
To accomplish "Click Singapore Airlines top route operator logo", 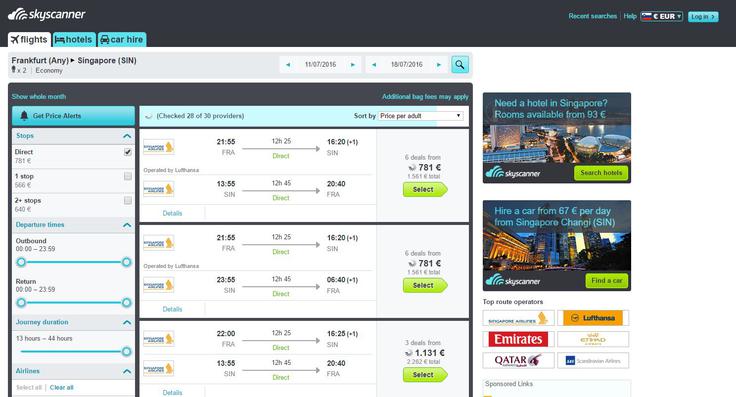I will point(518,318).
